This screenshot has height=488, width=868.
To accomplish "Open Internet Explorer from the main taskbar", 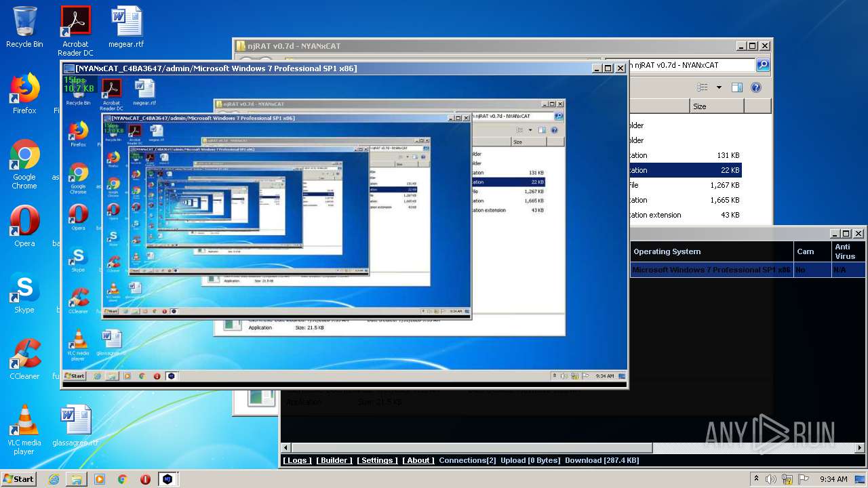I will (x=54, y=479).
